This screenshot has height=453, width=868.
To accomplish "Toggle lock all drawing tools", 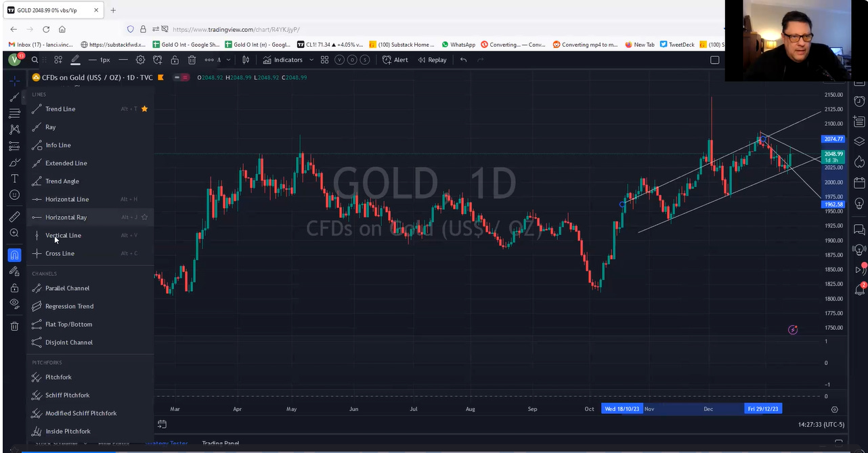I will pyautogui.click(x=14, y=288).
